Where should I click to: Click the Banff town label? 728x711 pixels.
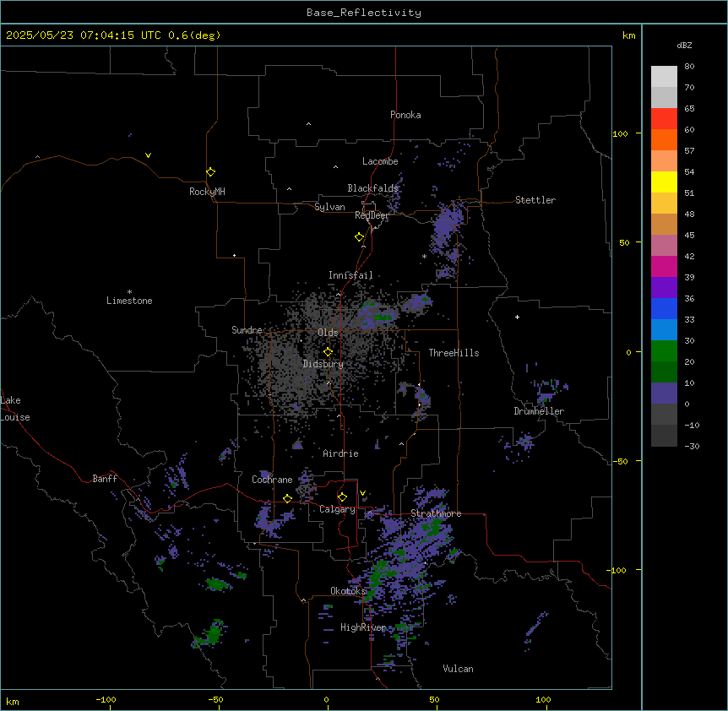(x=105, y=479)
